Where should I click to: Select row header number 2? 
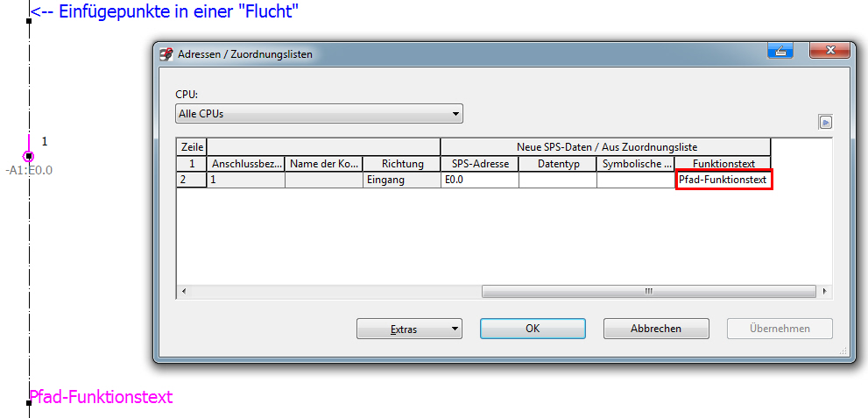[192, 180]
